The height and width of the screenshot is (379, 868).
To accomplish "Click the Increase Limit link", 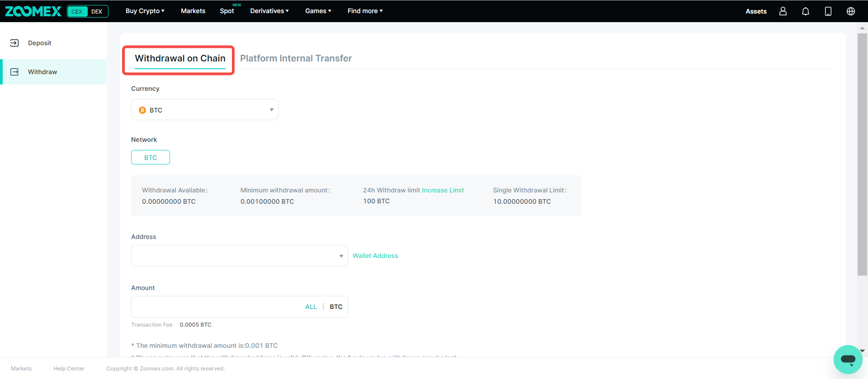I will 443,190.
